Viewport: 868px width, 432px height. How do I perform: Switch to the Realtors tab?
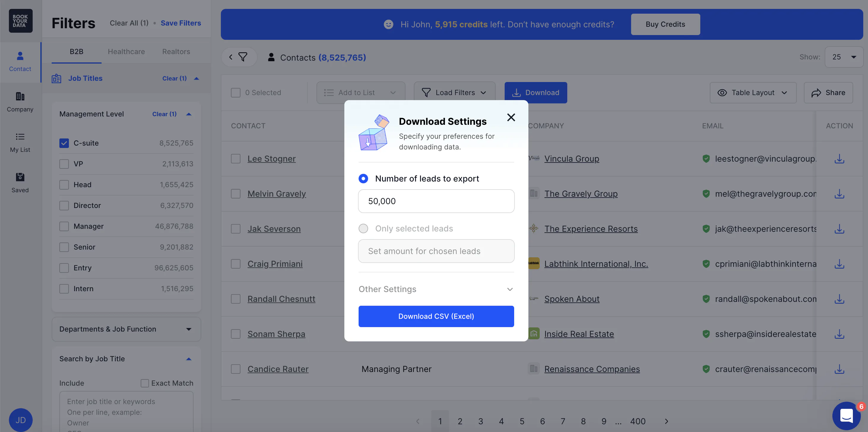pyautogui.click(x=176, y=52)
